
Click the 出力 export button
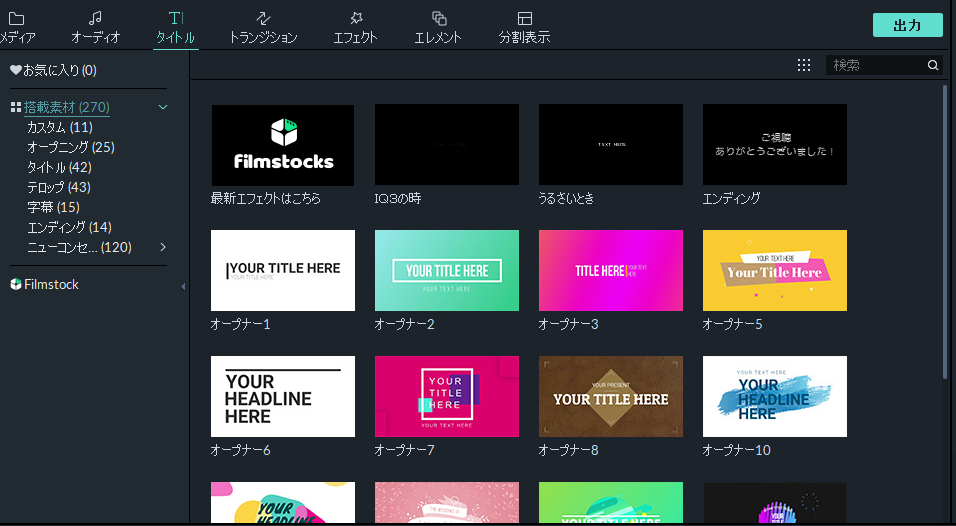[908, 25]
